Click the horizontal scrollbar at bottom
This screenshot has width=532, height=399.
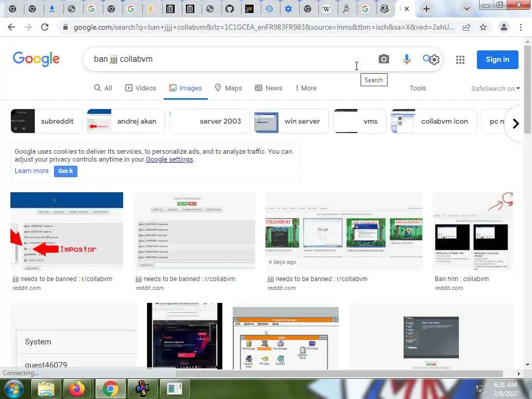(339, 373)
